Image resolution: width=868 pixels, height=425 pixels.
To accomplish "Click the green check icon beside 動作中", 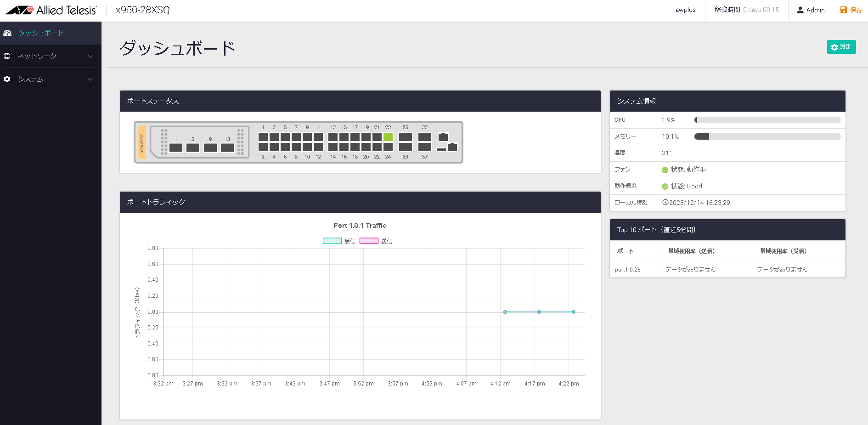I will 665,170.
